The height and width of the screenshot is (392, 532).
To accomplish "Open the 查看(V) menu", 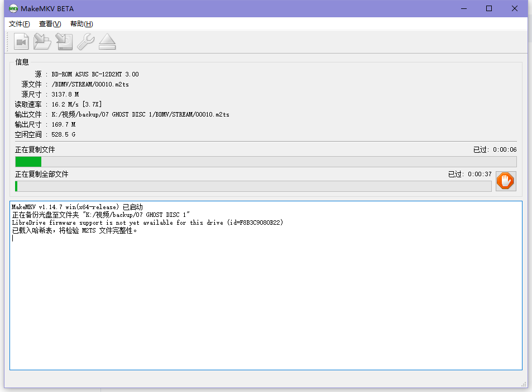I will pos(50,24).
